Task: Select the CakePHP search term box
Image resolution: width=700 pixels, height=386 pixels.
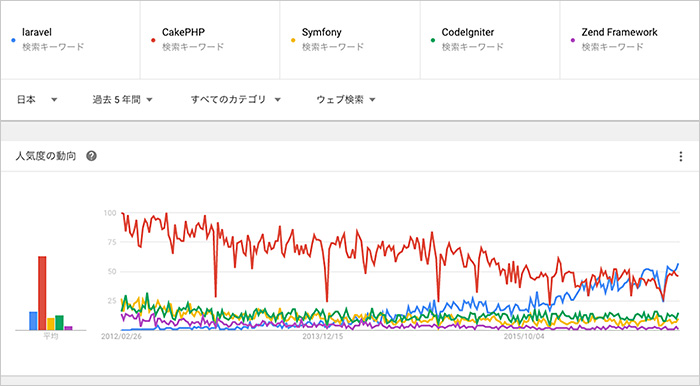Action: pyautogui.click(x=210, y=40)
